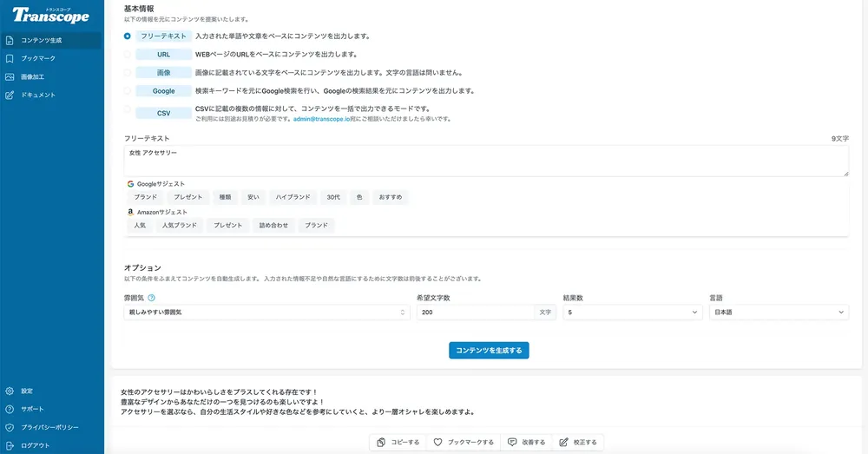Open the 雰囲気 tone dropdown
The image size is (868, 454).
tap(266, 313)
